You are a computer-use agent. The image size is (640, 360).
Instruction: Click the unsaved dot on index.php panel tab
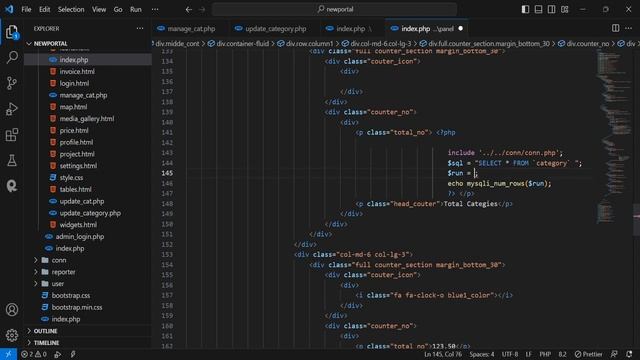click(x=460, y=29)
